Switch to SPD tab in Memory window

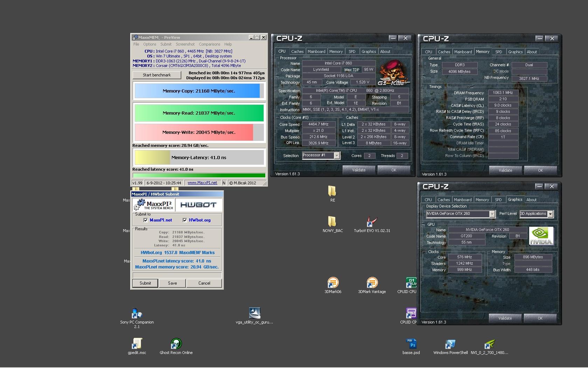pos(499,52)
